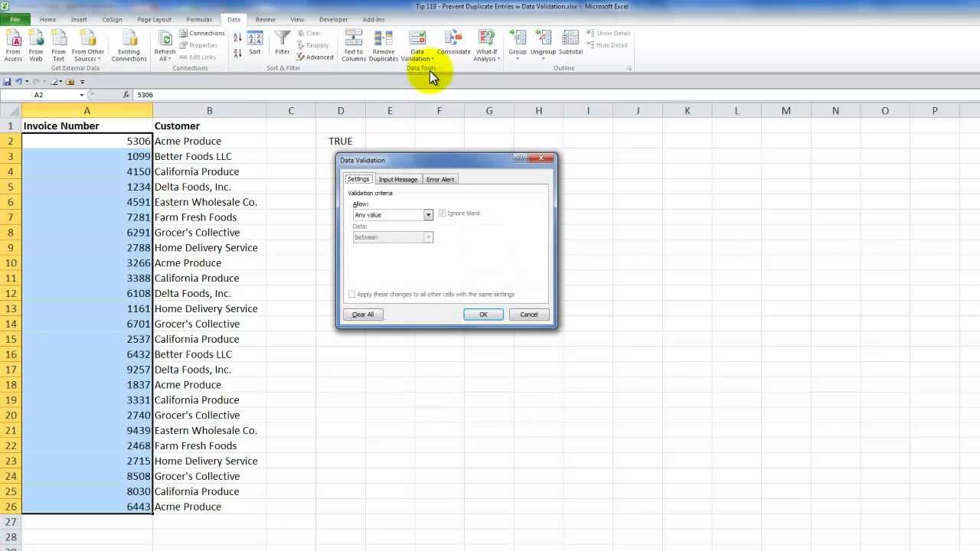Viewport: 980px width, 551px height.
Task: Click the Text to Columns icon
Action: [354, 46]
